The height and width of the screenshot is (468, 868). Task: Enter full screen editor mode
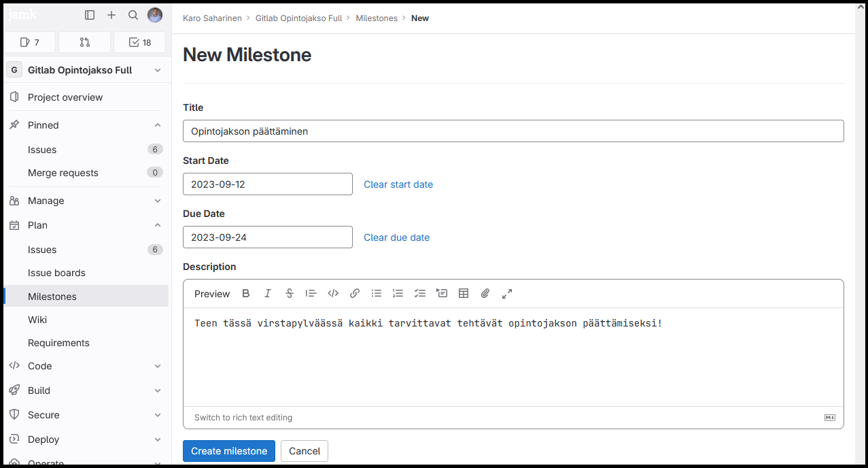click(507, 293)
